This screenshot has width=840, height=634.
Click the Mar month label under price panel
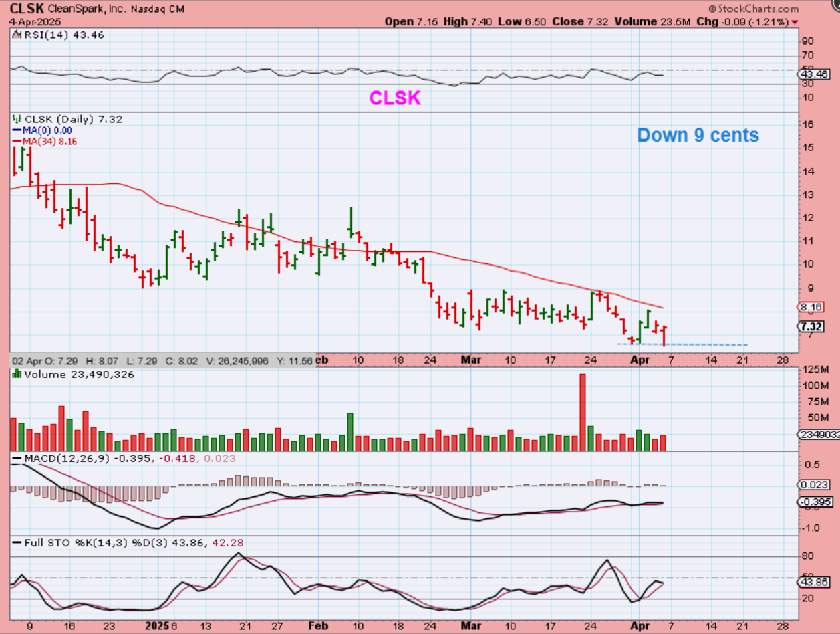(471, 360)
